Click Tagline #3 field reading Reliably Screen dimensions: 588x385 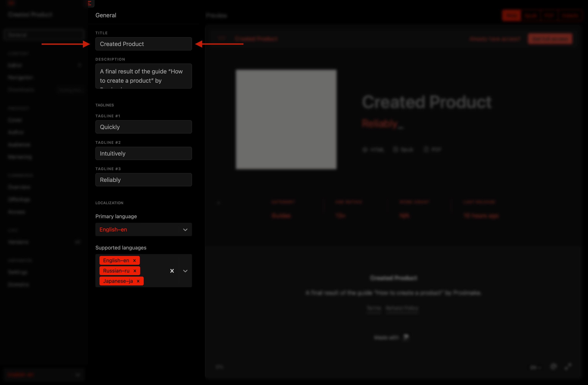click(x=143, y=180)
